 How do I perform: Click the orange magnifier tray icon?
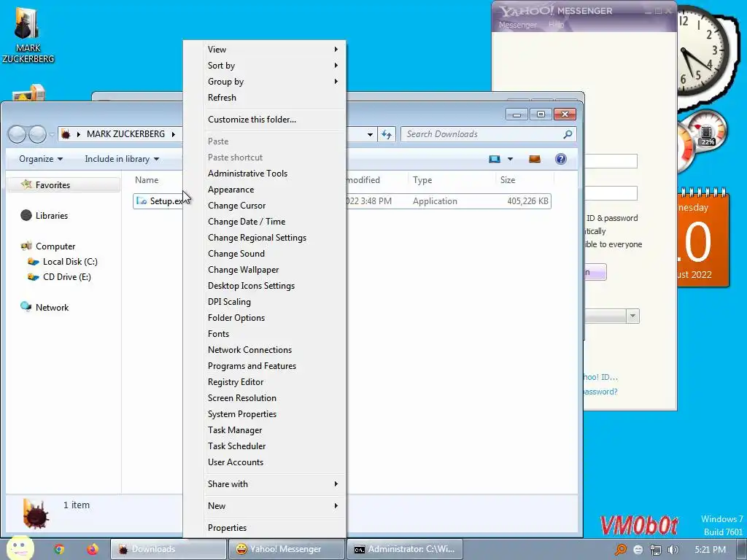[620, 550]
